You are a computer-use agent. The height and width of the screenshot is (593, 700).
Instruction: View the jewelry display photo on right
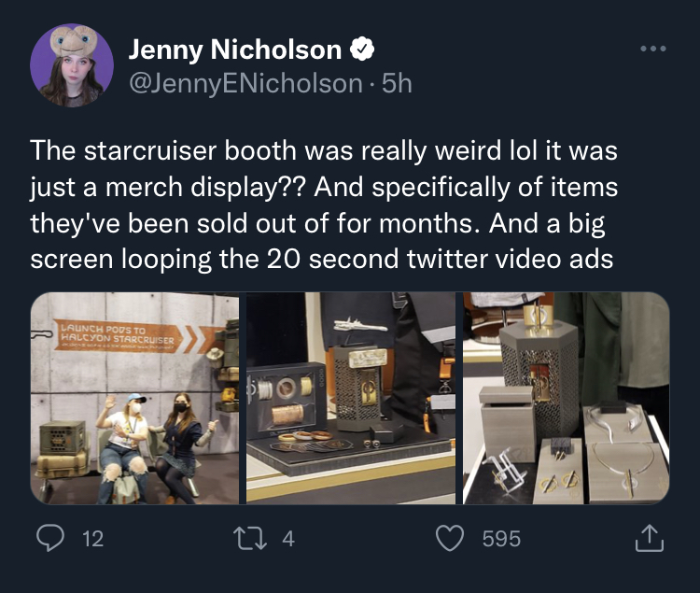click(x=567, y=399)
